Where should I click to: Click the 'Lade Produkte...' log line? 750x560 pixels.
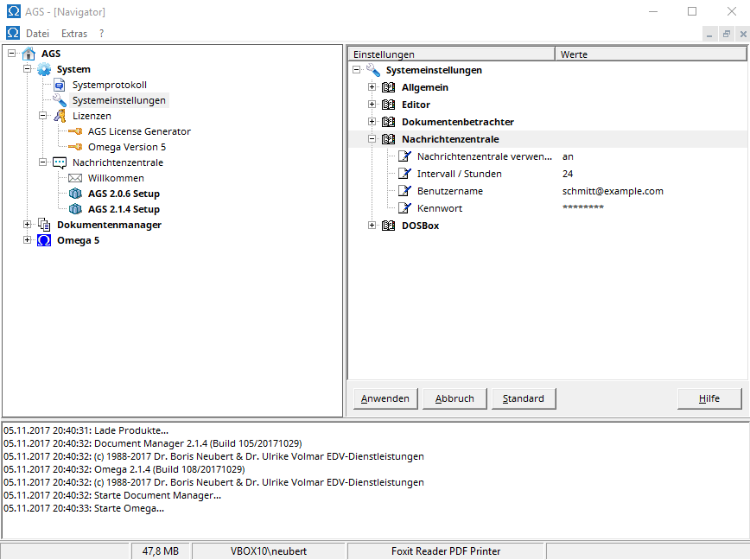(86, 430)
